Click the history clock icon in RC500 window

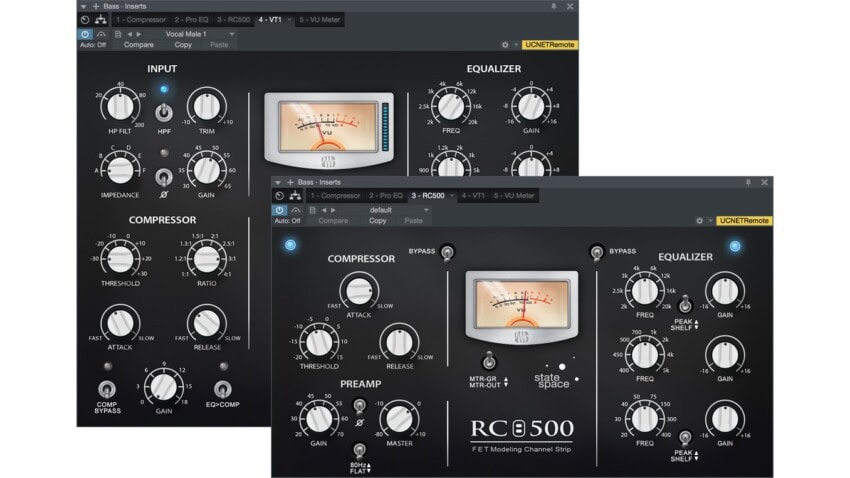click(x=280, y=196)
